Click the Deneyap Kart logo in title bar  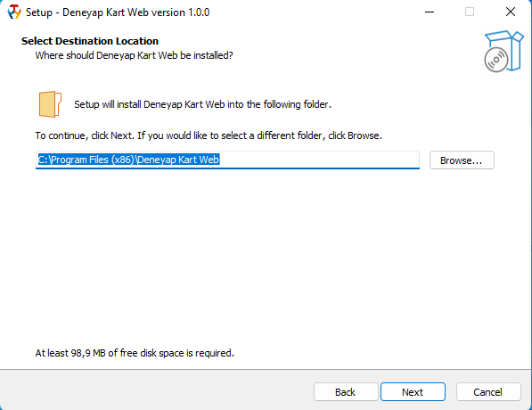tap(14, 12)
